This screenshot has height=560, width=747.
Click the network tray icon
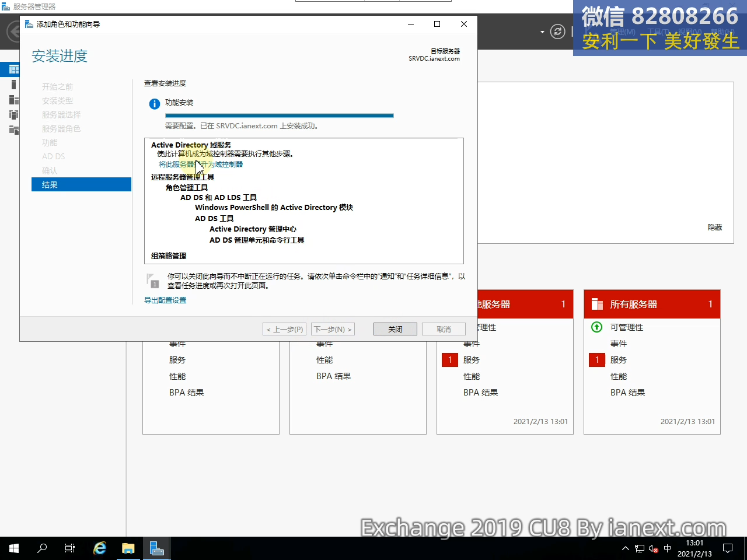(x=640, y=548)
